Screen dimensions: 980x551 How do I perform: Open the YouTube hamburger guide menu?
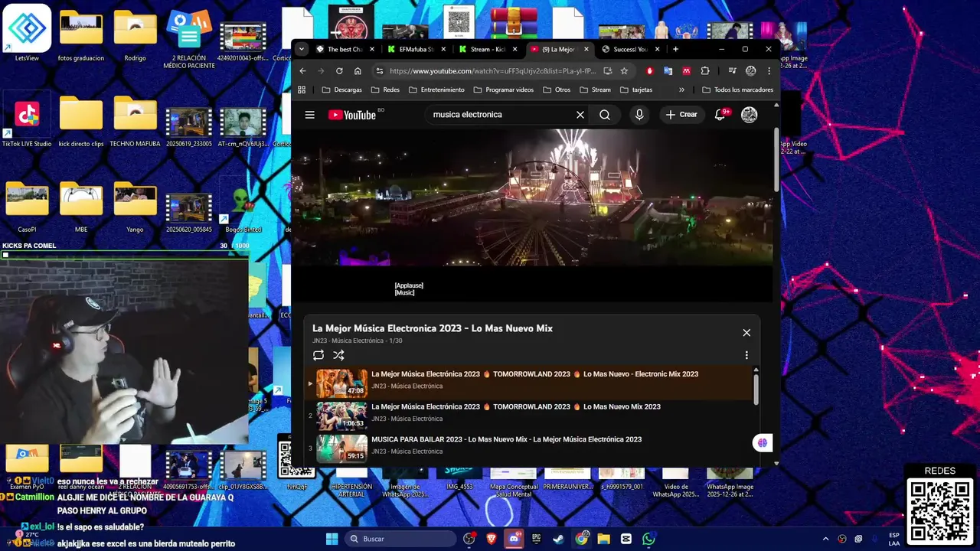pos(309,115)
